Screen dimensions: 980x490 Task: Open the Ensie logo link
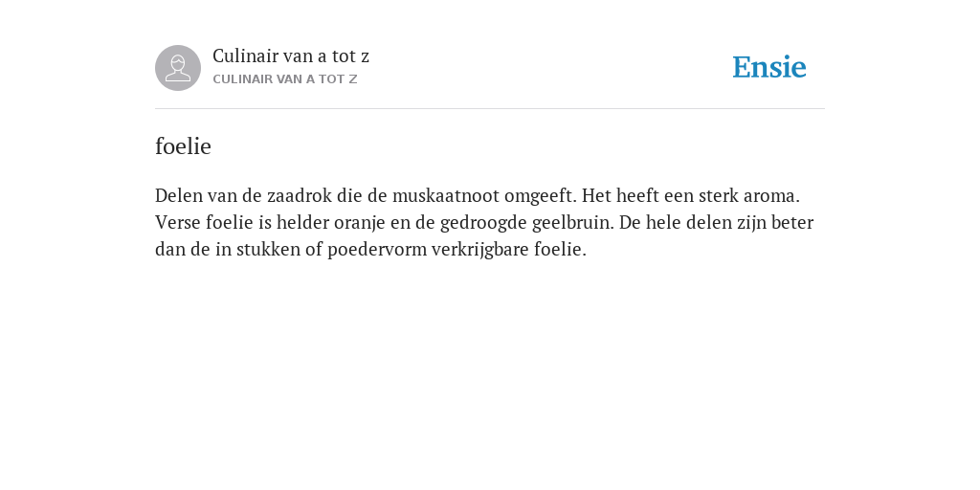point(769,67)
